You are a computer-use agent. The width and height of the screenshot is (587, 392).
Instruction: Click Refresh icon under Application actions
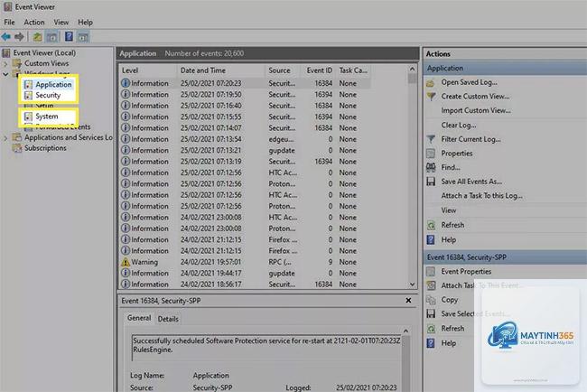tap(431, 225)
